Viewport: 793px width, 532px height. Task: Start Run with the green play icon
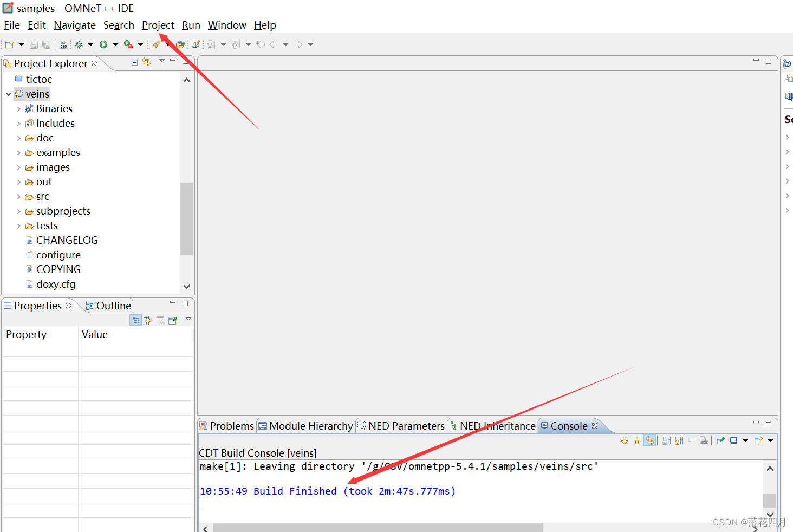pos(103,44)
